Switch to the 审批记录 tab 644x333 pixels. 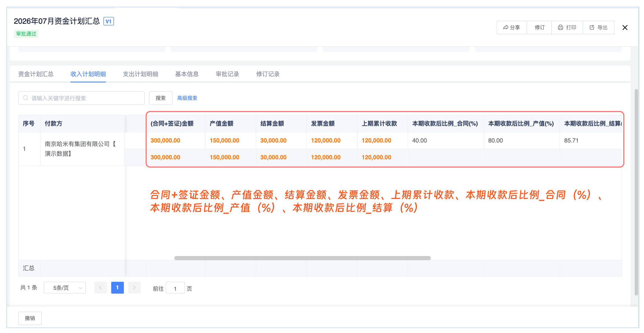click(227, 74)
